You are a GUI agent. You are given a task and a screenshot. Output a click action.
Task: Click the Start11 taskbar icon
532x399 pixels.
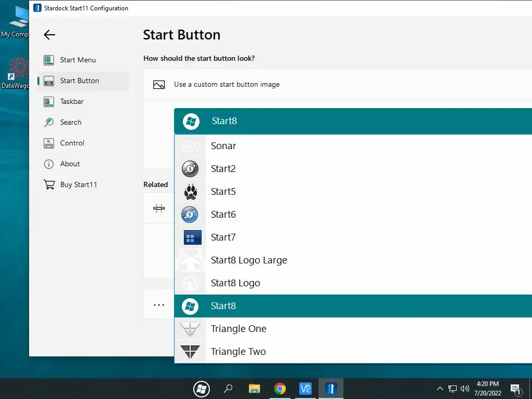tap(331, 389)
